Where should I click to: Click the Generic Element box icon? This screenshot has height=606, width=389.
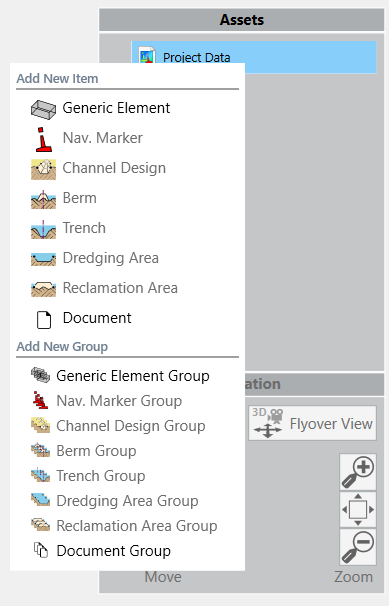click(43, 109)
